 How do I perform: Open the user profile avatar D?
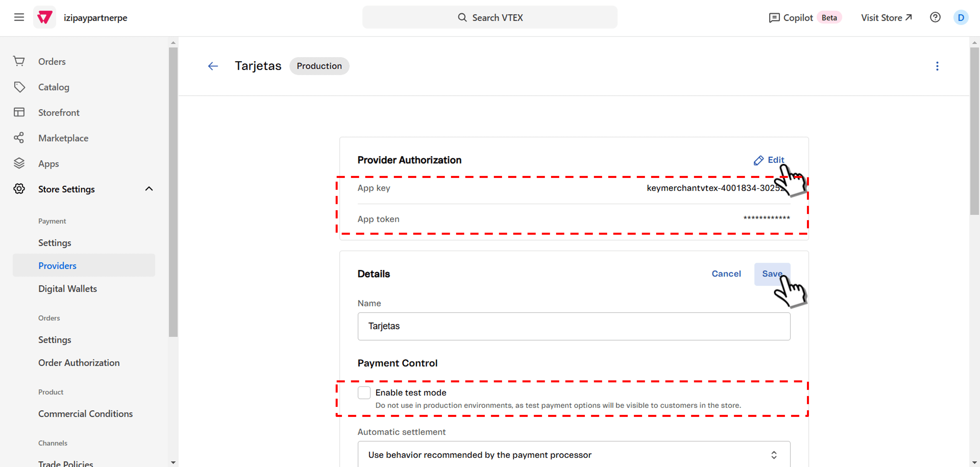click(961, 17)
